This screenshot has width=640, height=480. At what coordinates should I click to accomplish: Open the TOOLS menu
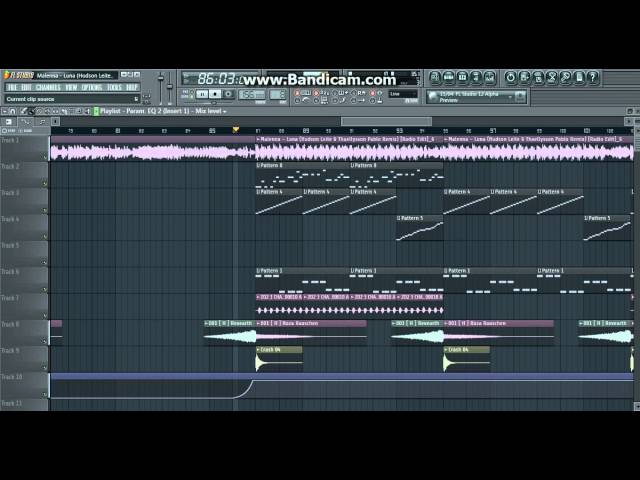click(x=114, y=87)
